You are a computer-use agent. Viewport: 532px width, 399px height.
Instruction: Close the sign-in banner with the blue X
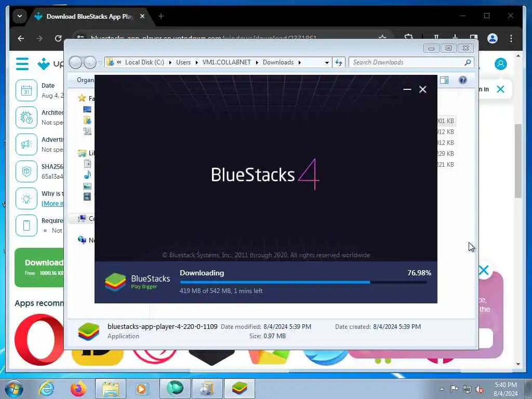500,89
